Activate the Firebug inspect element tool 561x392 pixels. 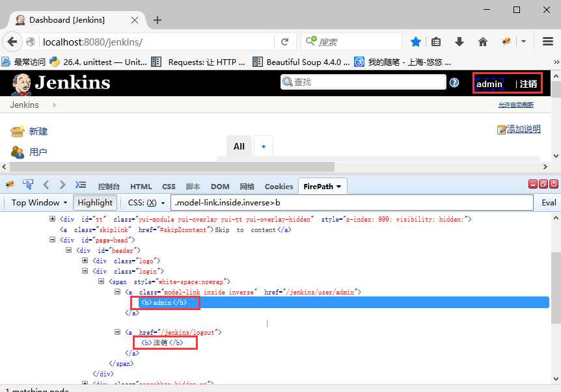(28, 185)
